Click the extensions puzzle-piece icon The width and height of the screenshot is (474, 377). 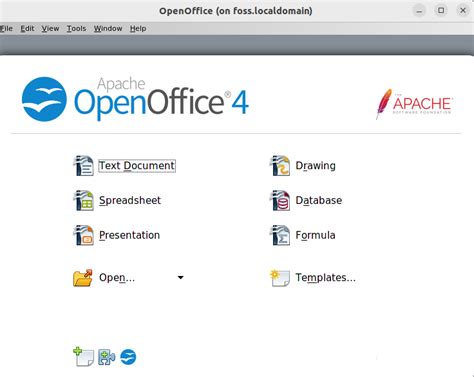point(107,357)
